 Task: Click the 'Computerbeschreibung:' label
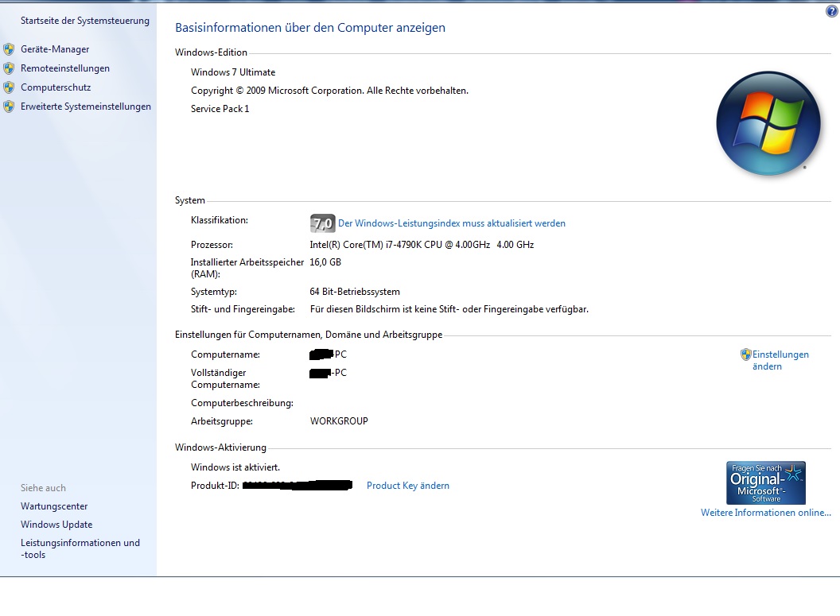242,403
